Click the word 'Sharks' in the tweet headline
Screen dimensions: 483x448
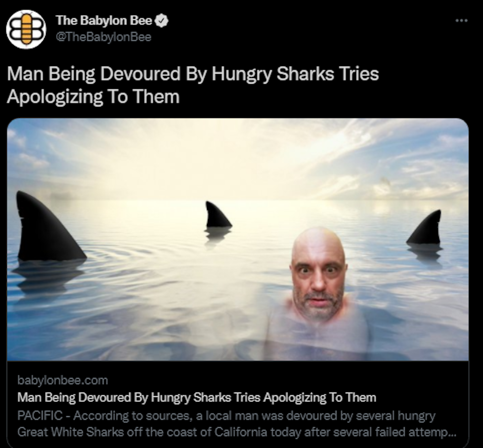pyautogui.click(x=305, y=74)
